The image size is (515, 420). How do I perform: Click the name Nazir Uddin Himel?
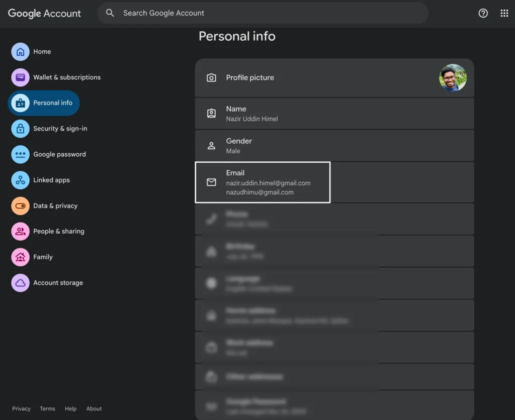(252, 119)
